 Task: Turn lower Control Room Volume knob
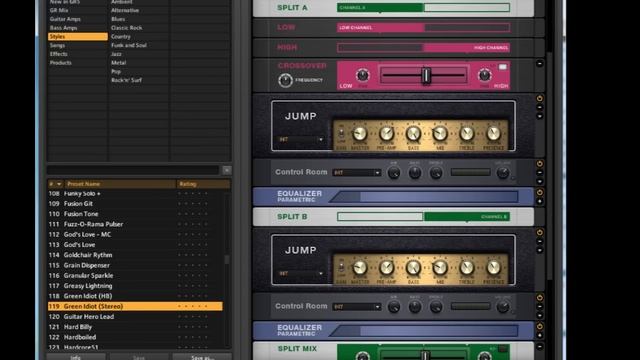point(503,307)
